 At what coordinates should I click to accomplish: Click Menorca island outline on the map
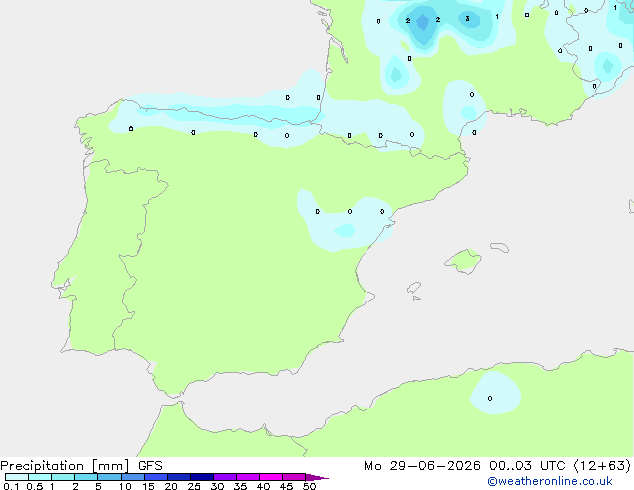click(500, 247)
